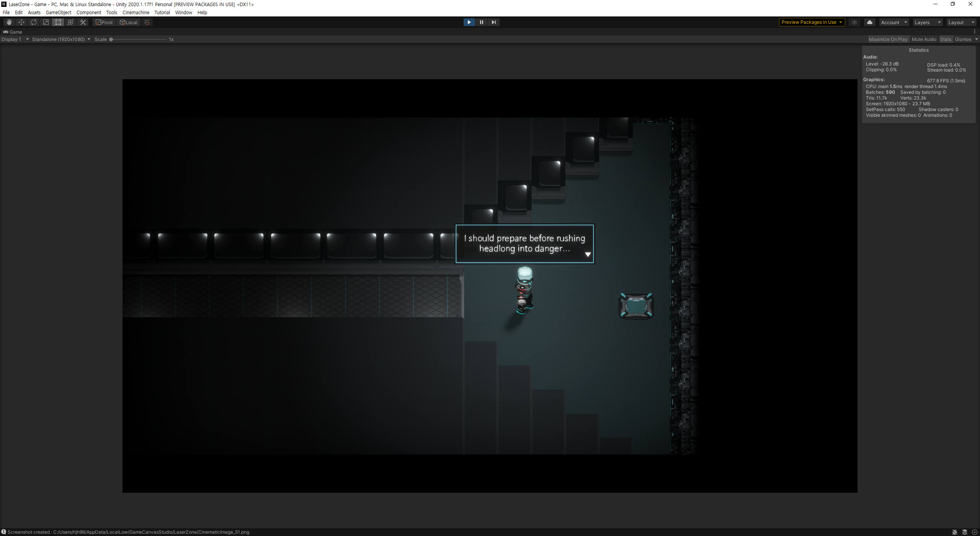Image resolution: width=980 pixels, height=536 pixels.
Task: Open the Cinemachine menu
Action: click(x=136, y=13)
